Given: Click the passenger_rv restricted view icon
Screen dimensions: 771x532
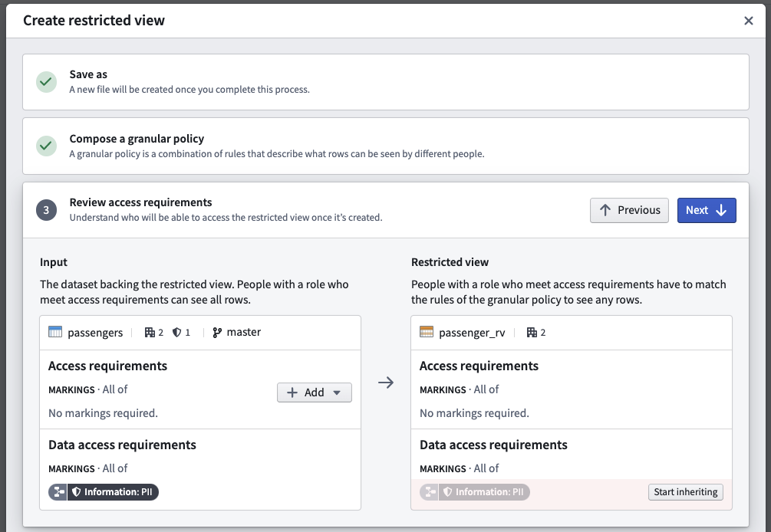Looking at the screenshot, I should [x=427, y=332].
